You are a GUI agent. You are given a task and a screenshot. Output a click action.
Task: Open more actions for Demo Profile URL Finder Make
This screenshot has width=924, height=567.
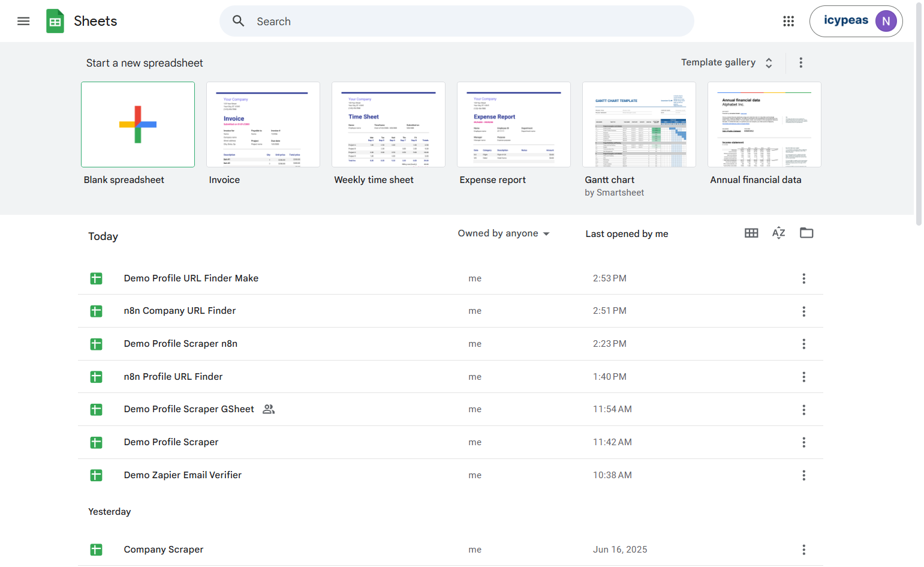(x=803, y=278)
